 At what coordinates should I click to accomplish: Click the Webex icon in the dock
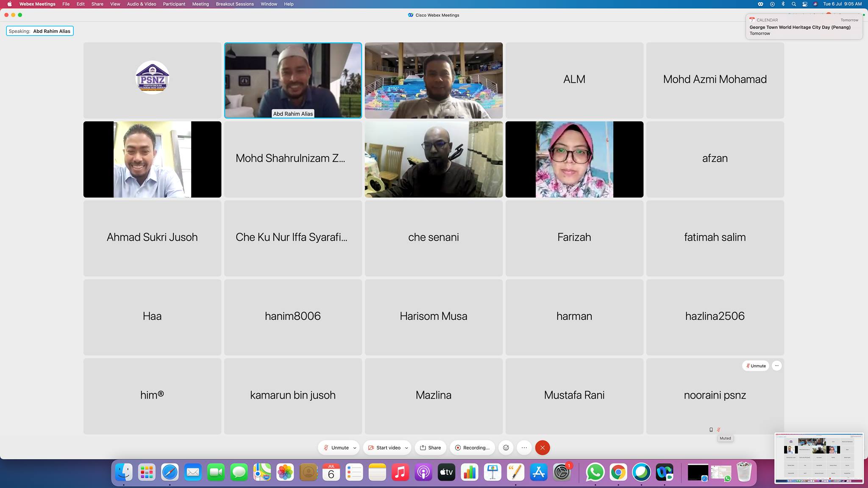[664, 472]
